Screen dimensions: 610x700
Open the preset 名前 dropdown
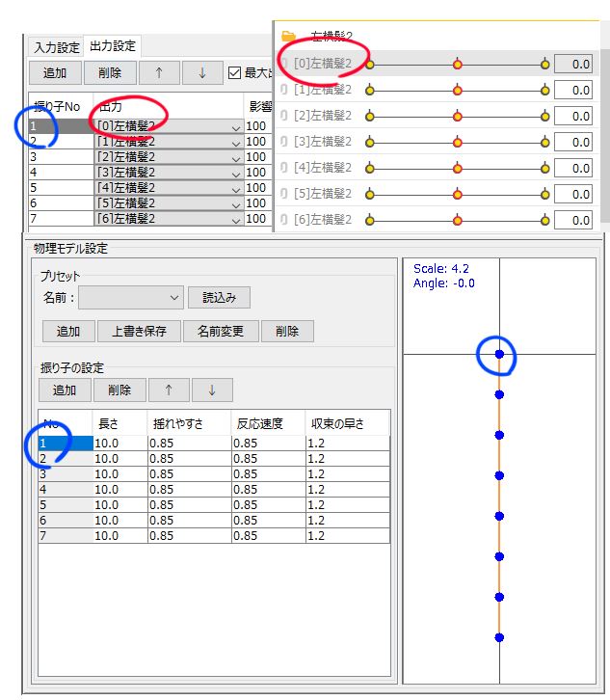coord(131,298)
